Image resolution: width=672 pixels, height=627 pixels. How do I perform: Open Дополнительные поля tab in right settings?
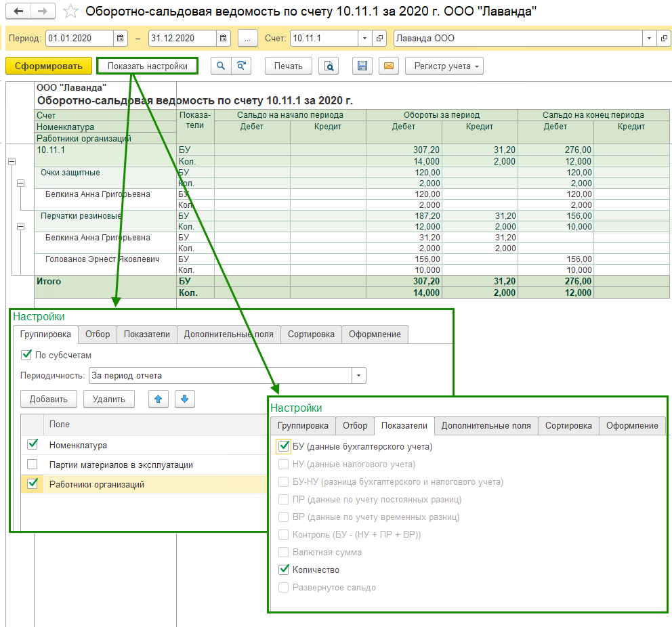[x=486, y=426]
